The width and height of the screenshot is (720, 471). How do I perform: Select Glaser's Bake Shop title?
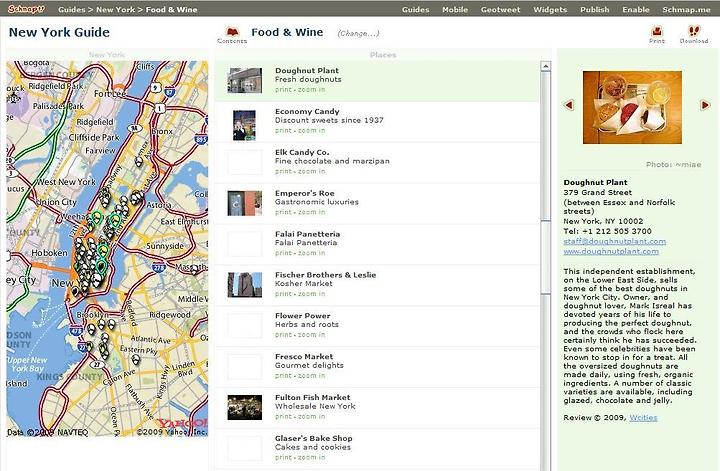coord(314,438)
